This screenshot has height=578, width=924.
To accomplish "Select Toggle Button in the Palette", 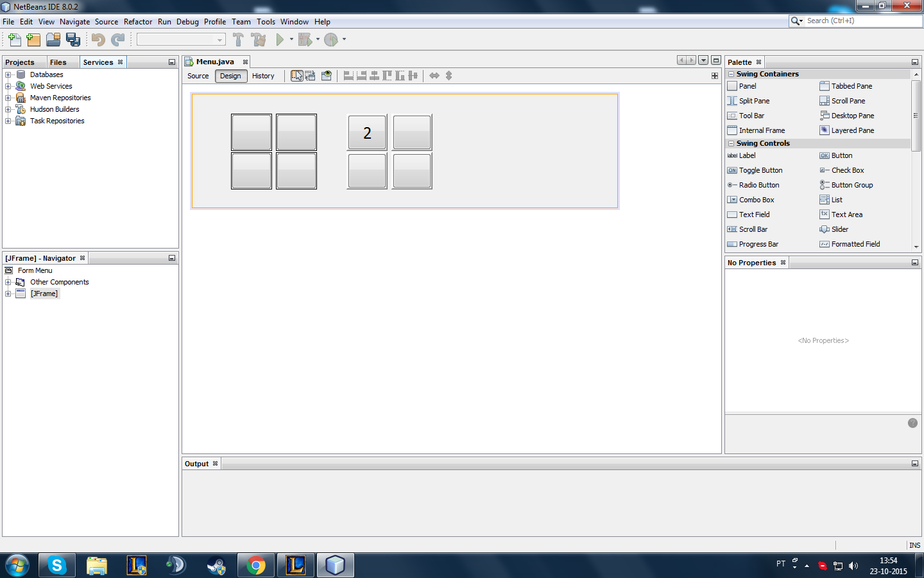I will [x=760, y=170].
